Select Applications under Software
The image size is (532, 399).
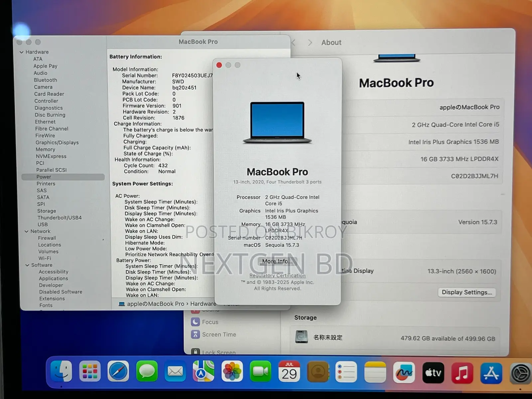click(54, 279)
